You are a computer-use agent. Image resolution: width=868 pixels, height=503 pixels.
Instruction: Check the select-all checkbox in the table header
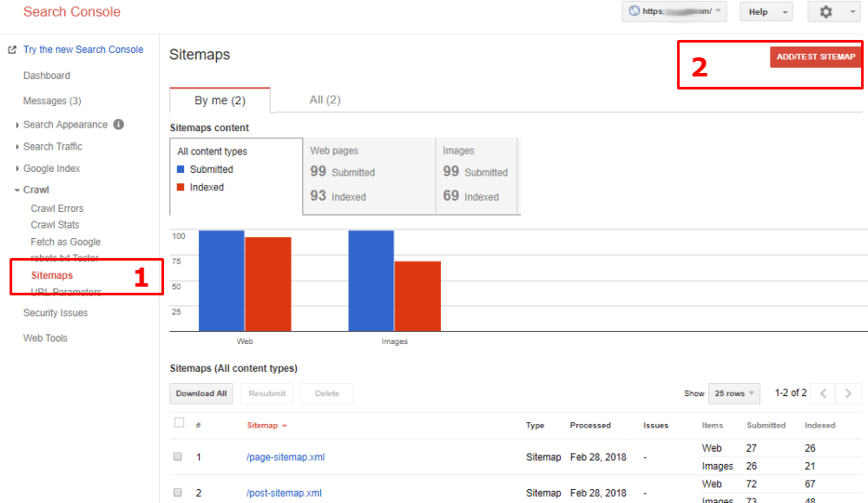pyautogui.click(x=179, y=422)
